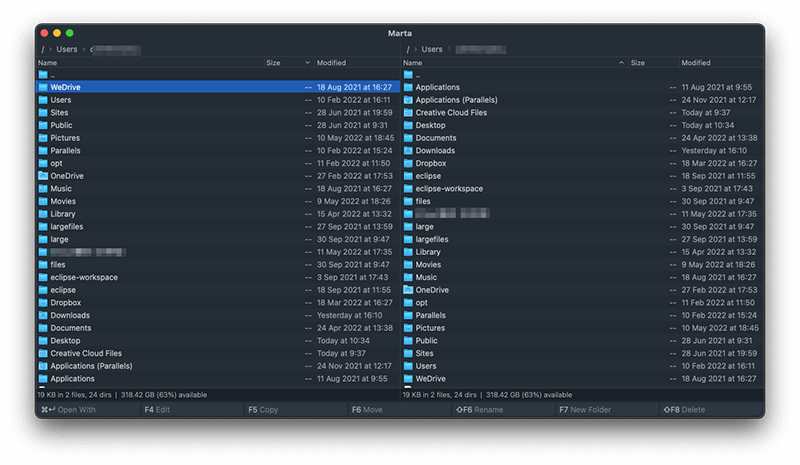Click the WeDrive folder icon in left pane

pyautogui.click(x=43, y=87)
